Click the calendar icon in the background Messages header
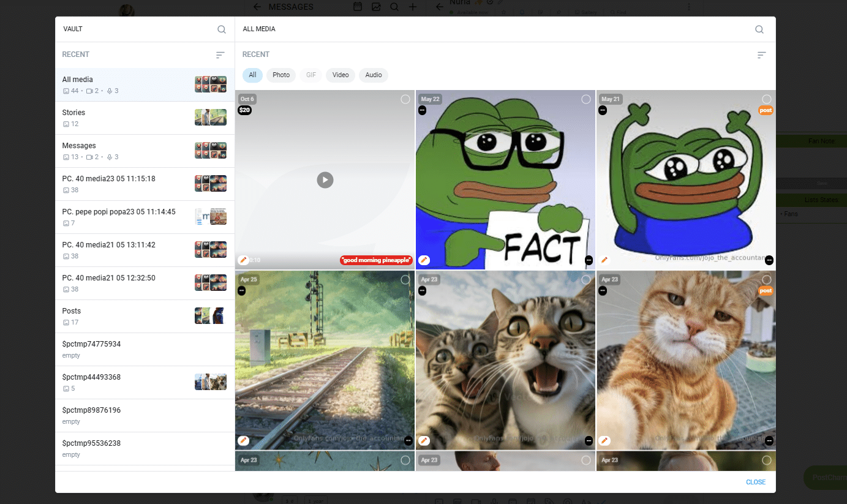This screenshot has height=504, width=847. 358,7
